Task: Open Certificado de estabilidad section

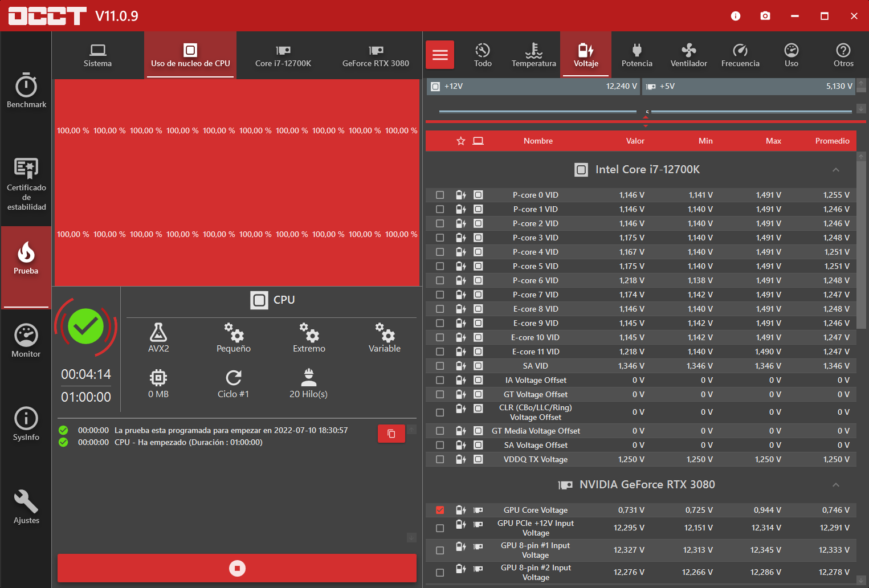Action: (x=26, y=185)
